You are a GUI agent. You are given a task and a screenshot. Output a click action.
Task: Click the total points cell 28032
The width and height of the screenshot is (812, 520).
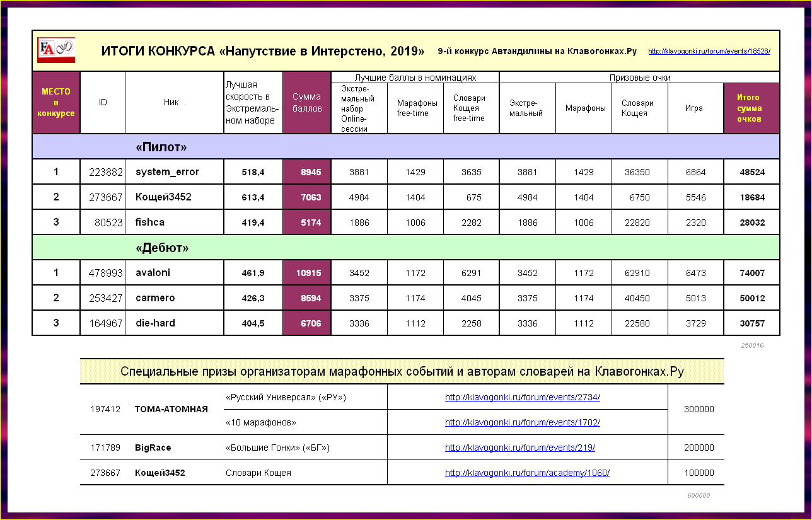(x=752, y=222)
